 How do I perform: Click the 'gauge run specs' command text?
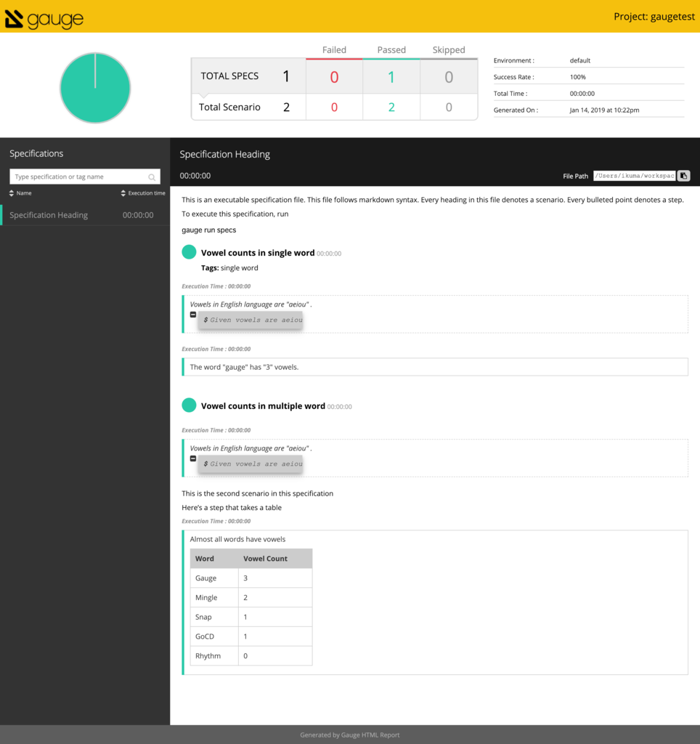tap(208, 230)
